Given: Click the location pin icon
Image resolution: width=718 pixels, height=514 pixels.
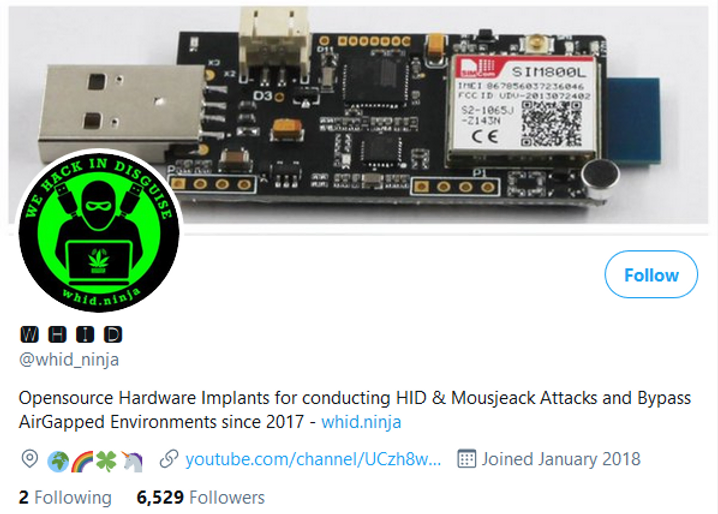Looking at the screenshot, I should click(x=30, y=459).
